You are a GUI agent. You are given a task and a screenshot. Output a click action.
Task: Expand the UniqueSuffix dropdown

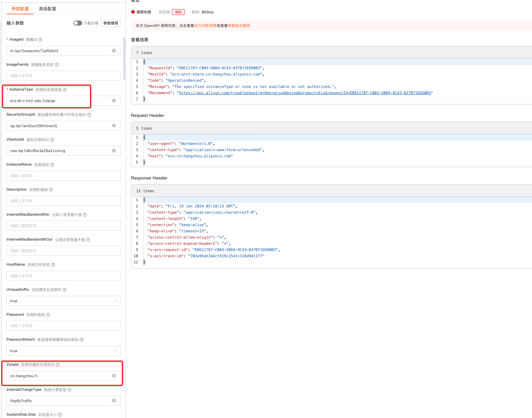(64, 301)
